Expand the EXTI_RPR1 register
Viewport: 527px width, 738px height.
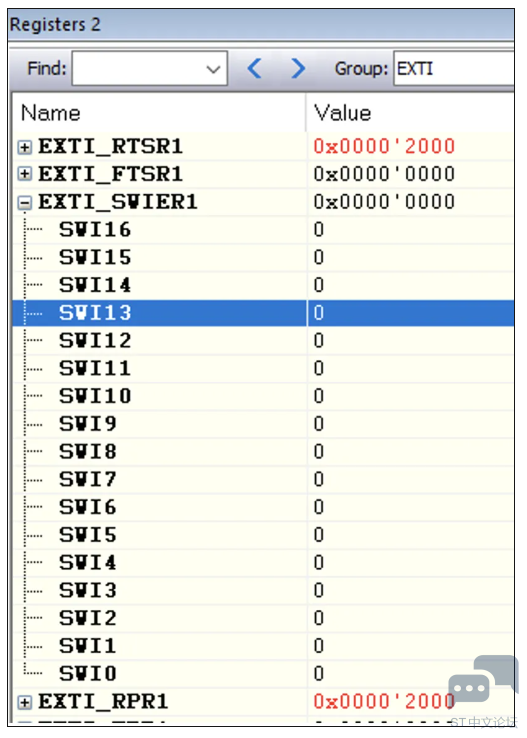tap(24, 703)
